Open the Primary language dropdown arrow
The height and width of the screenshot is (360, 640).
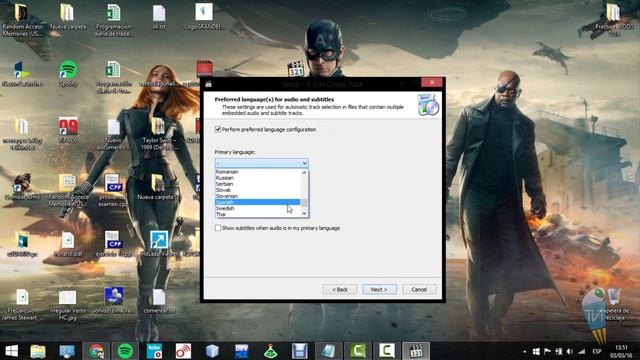[x=304, y=163]
